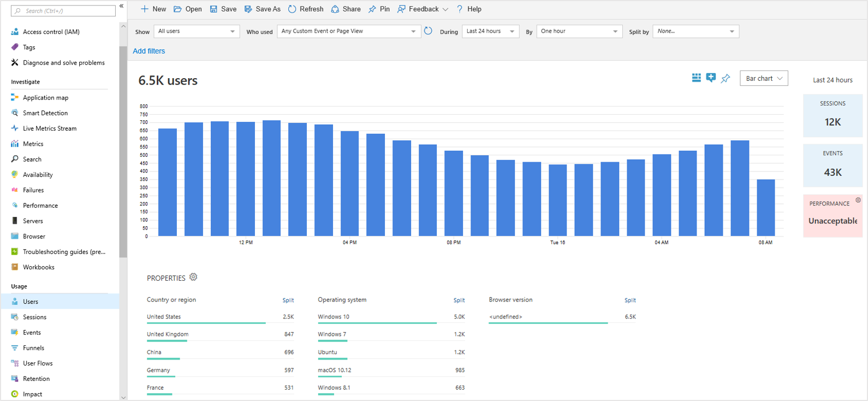Click the New plus icon
Viewport: 868px width, 401px height.
tap(145, 9)
